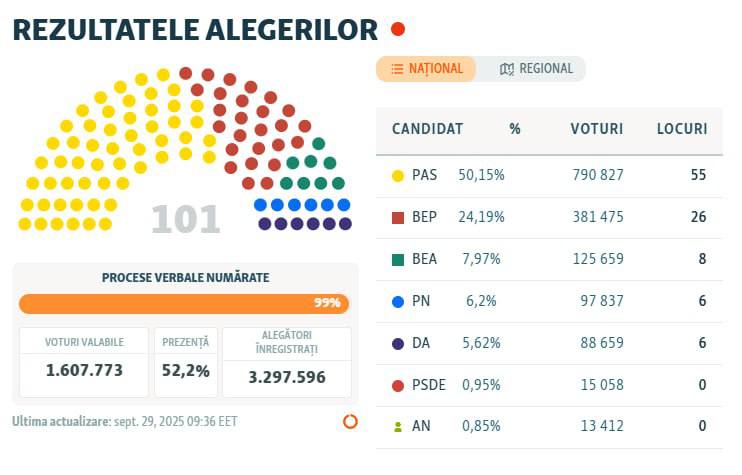Click the map icon beside Regional

coord(507,69)
